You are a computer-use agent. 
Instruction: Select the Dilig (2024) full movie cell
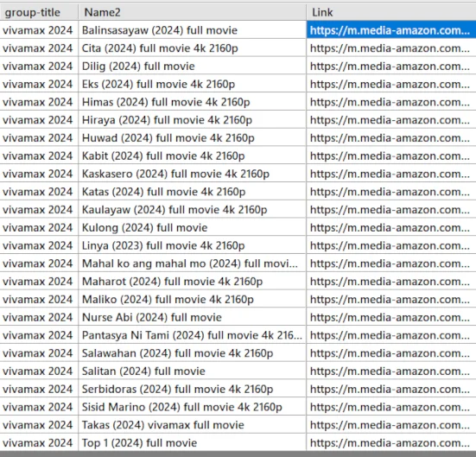192,66
